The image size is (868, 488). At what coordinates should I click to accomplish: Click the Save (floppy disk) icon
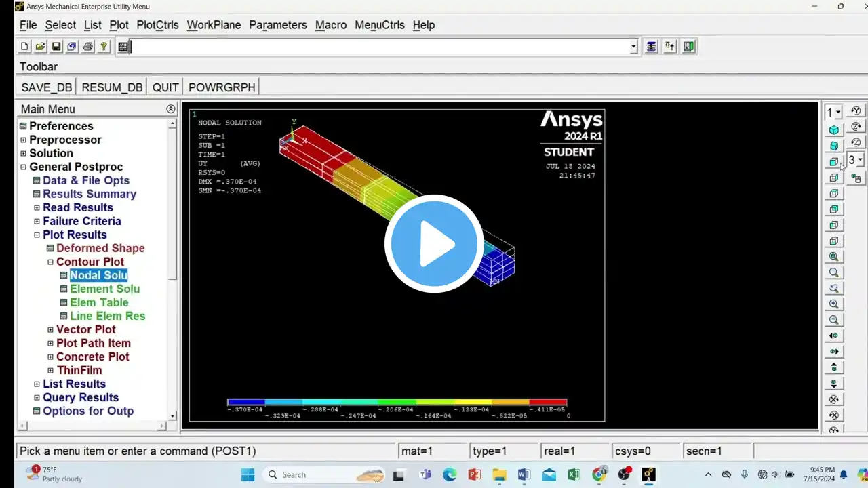(x=56, y=47)
